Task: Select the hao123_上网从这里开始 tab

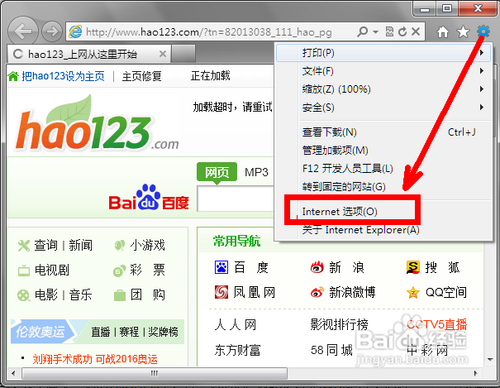Action: [89, 54]
